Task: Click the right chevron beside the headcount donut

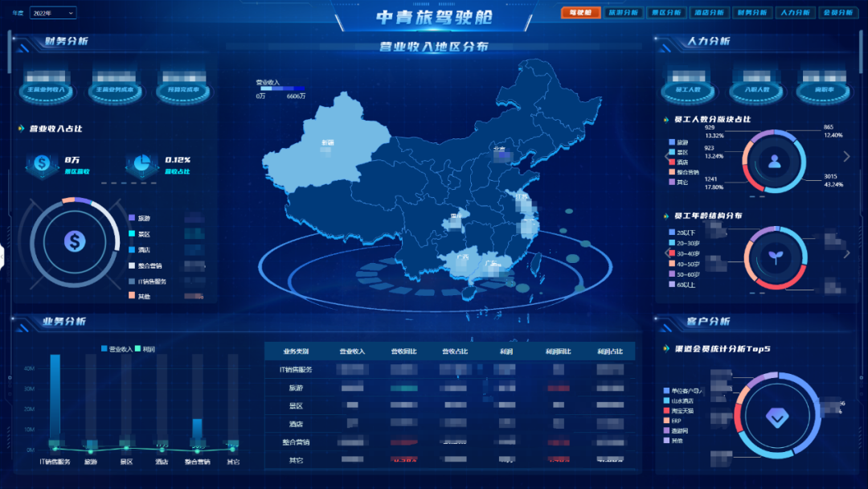Action: pos(845,155)
